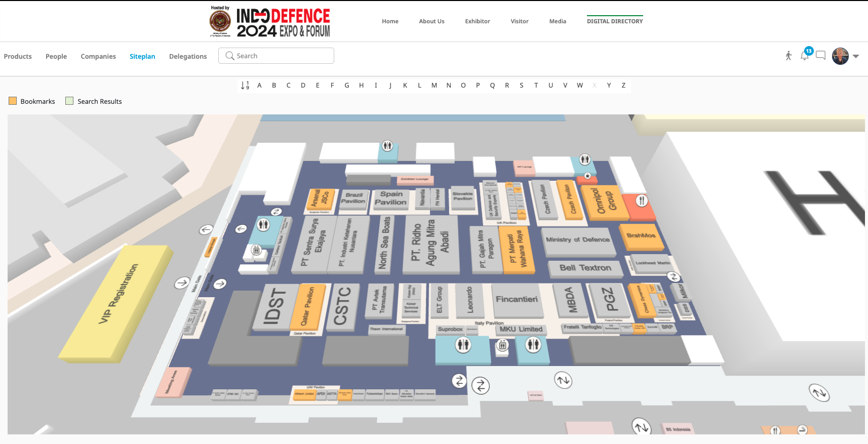Toggle the Search Results legend swatch
Image resolution: width=868 pixels, height=444 pixels.
point(69,101)
